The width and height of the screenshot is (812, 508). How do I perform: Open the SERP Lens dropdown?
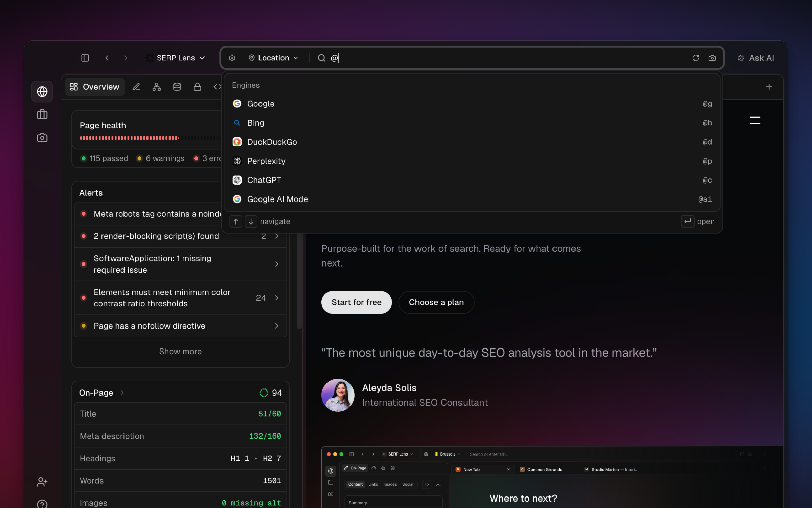click(176, 58)
